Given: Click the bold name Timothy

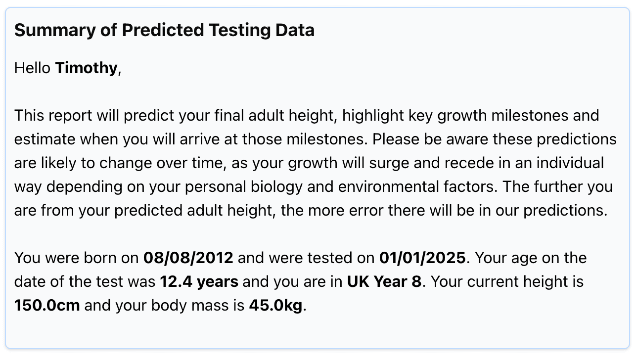Looking at the screenshot, I should pyautogui.click(x=86, y=68).
